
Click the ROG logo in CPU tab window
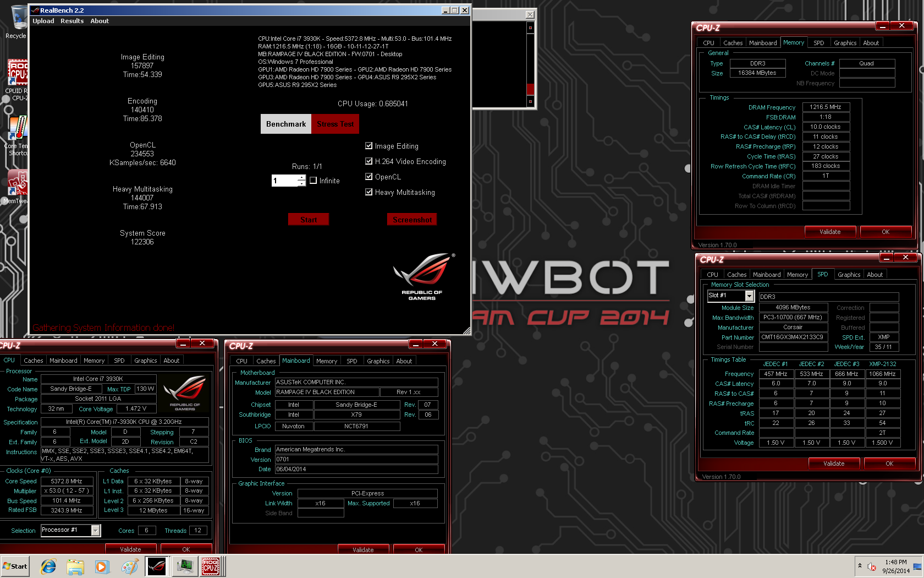(185, 393)
